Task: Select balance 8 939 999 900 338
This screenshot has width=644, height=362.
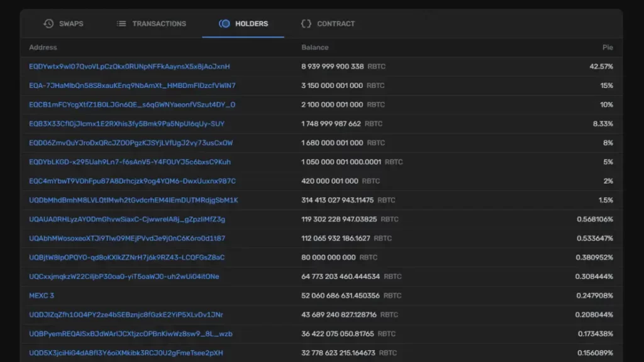Action: [332, 67]
